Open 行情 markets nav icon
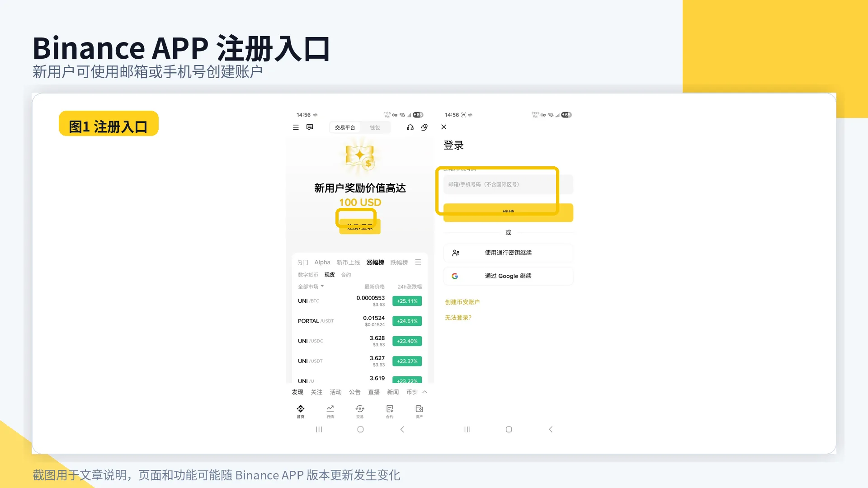 click(330, 411)
